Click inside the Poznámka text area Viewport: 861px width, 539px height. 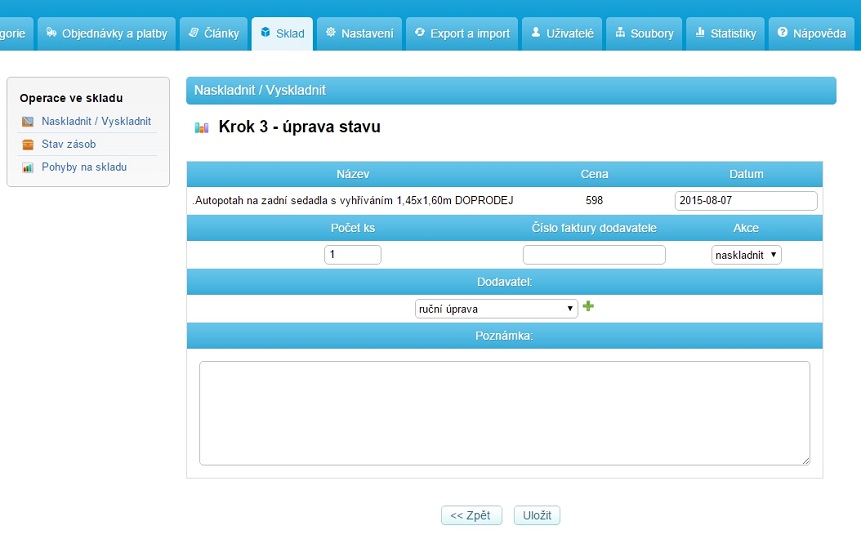pos(504,413)
